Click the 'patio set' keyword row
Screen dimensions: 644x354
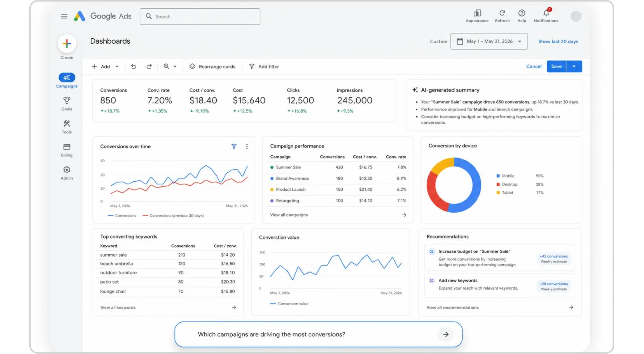(168, 282)
